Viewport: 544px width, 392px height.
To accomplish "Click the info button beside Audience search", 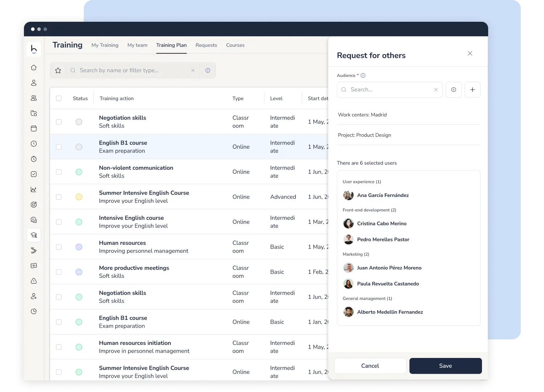I will pyautogui.click(x=454, y=90).
